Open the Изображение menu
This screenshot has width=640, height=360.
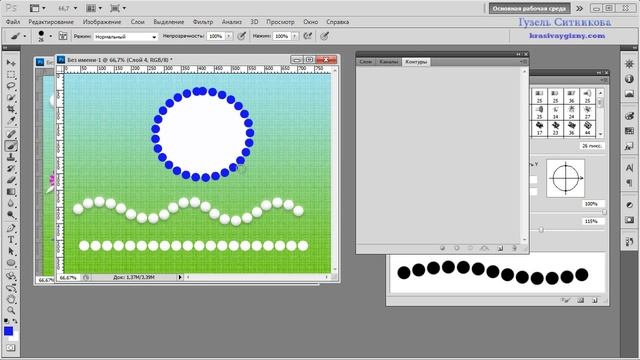102,22
